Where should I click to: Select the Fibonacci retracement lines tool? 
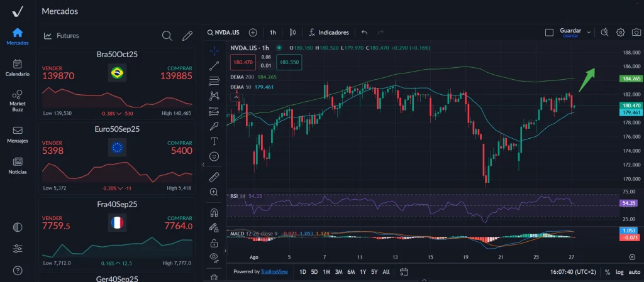pos(214,81)
